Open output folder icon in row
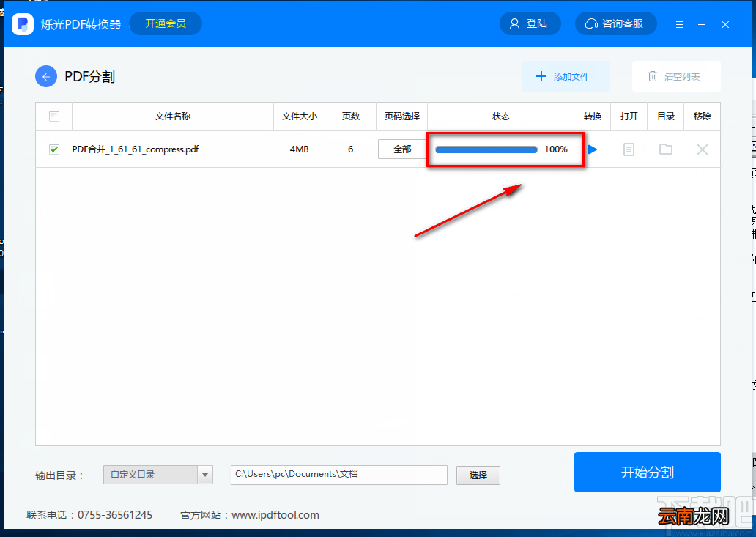This screenshot has height=537, width=756. coord(666,149)
